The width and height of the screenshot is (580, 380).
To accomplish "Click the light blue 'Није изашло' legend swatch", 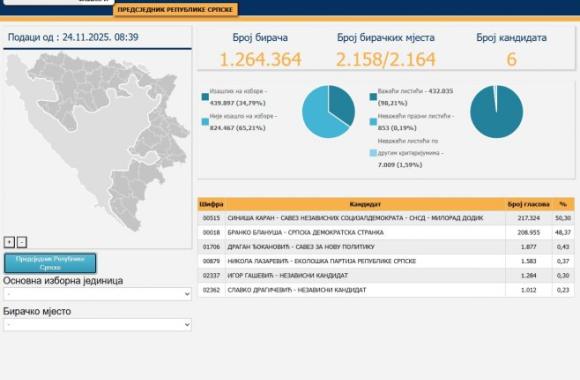I will (x=205, y=122).
